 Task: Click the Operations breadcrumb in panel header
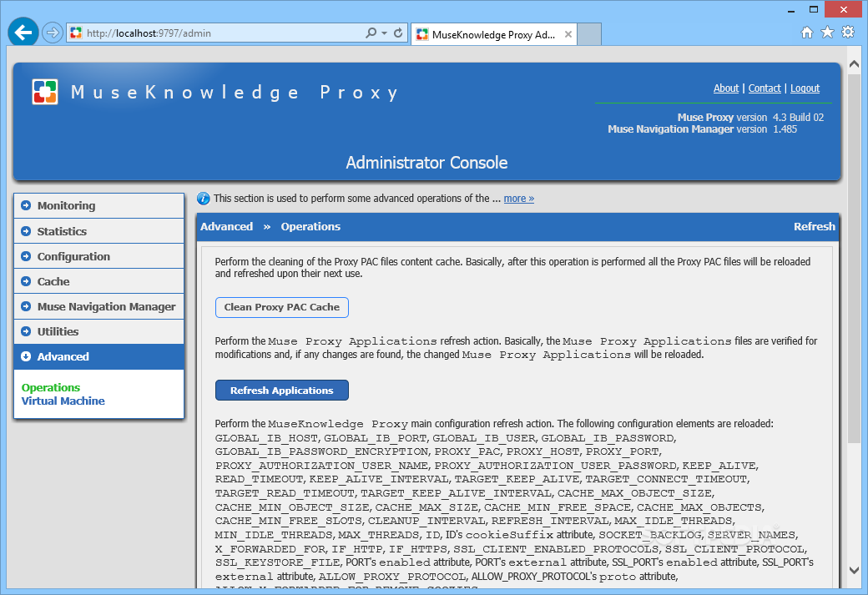(x=310, y=226)
